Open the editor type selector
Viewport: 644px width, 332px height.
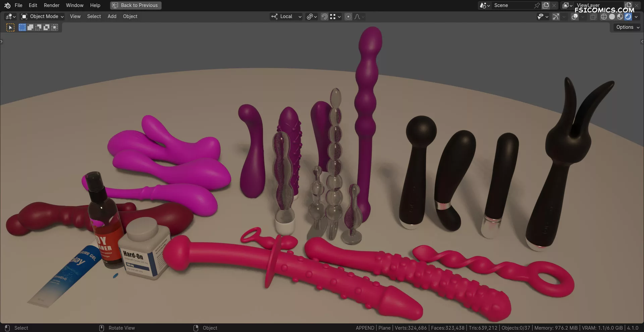coord(11,16)
